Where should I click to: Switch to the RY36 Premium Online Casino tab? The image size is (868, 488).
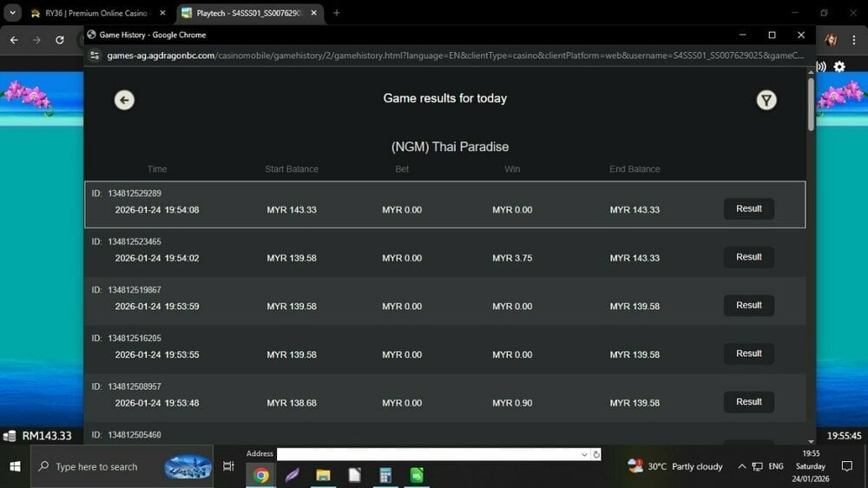[x=95, y=13]
